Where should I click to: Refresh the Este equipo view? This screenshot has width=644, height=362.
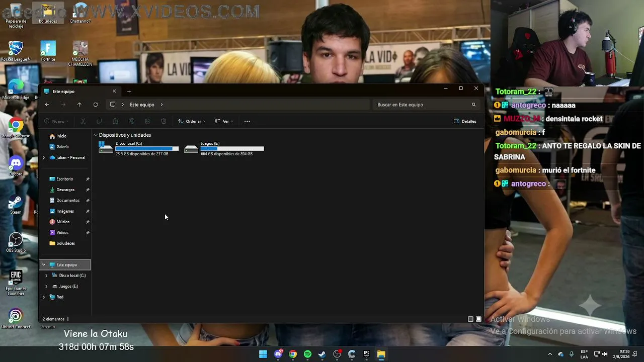[96, 105]
